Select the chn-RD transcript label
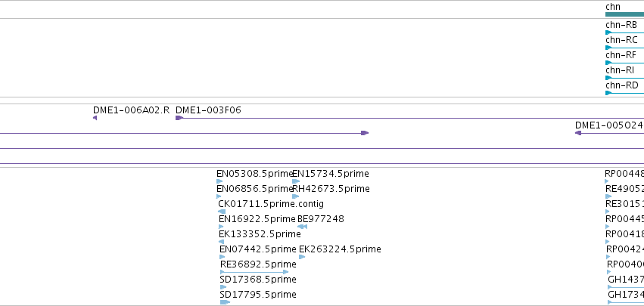644x306 pixels. coord(622,85)
